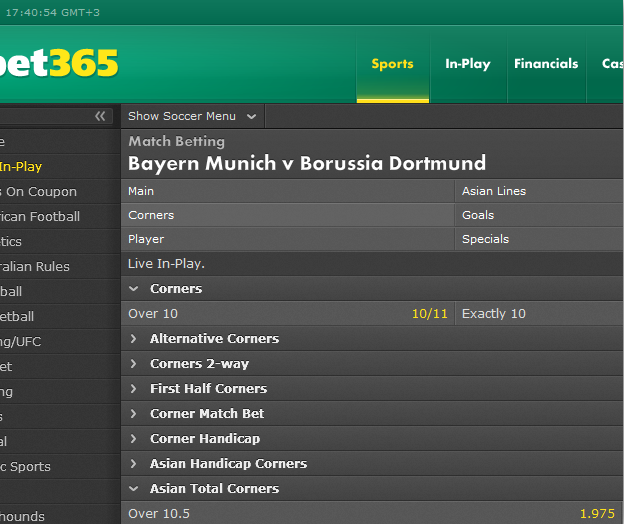Select the Exactly 10 corners bet

[x=539, y=314]
